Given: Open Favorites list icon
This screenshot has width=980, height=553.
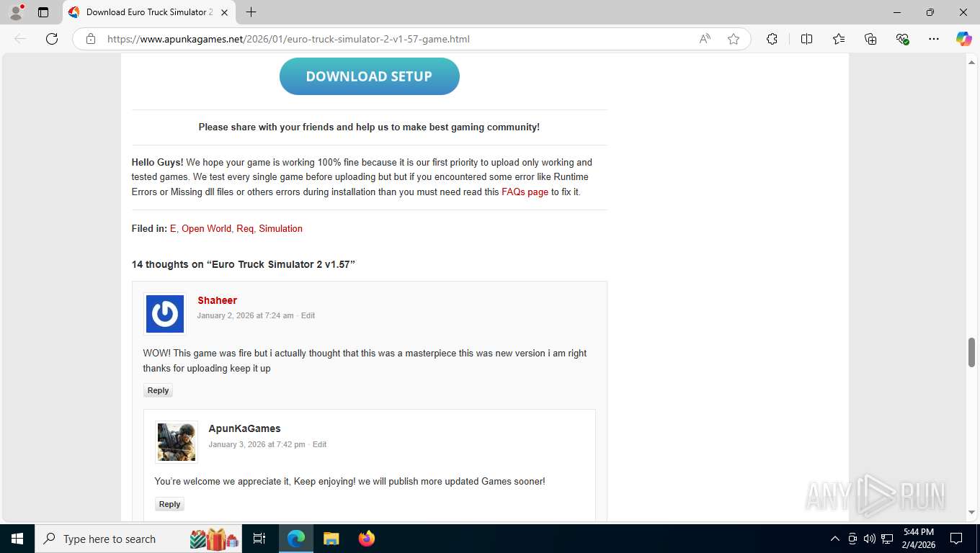Looking at the screenshot, I should (839, 39).
